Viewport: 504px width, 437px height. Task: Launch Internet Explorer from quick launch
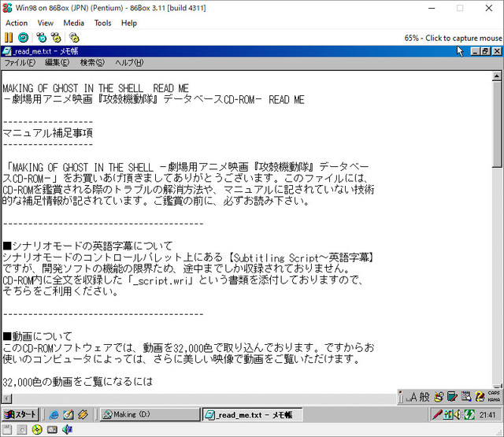(54, 415)
